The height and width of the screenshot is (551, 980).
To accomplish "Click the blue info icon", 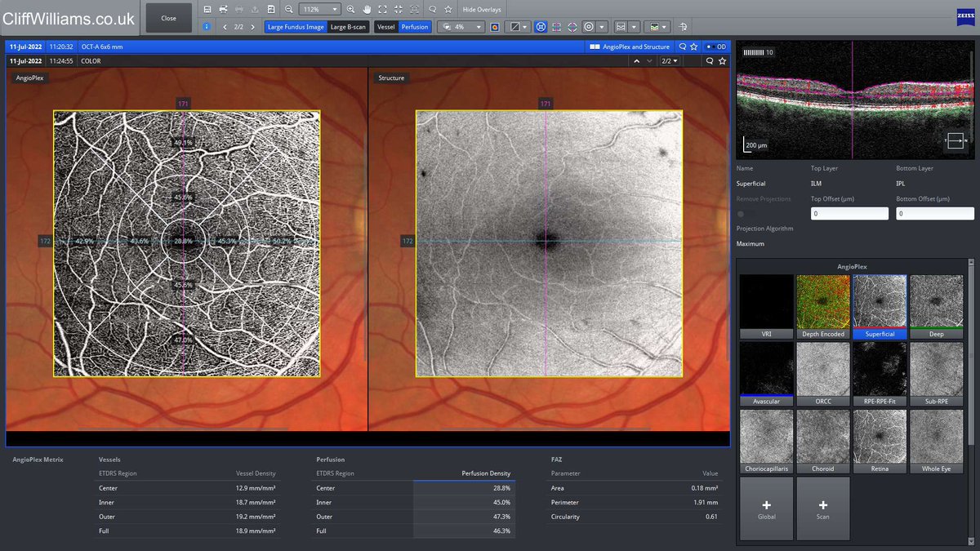I will [207, 27].
